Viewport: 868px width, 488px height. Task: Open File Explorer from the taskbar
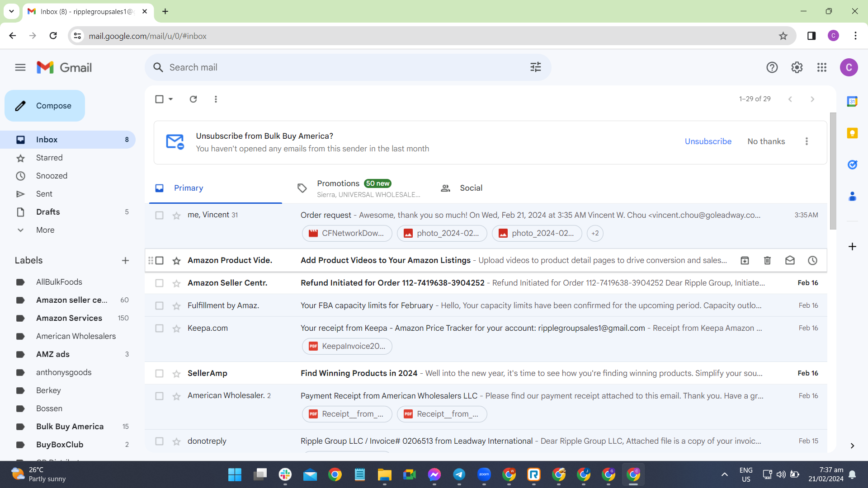[385, 474]
